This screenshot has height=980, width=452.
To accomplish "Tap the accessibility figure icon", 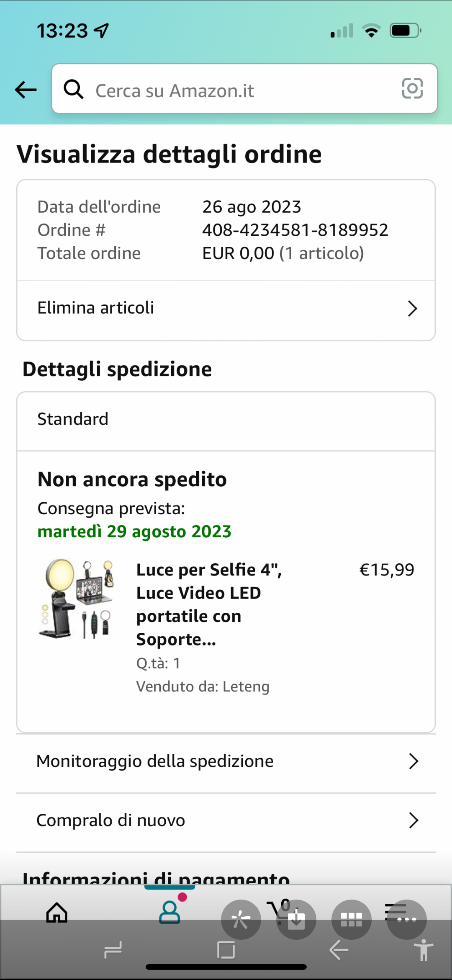I will [424, 950].
